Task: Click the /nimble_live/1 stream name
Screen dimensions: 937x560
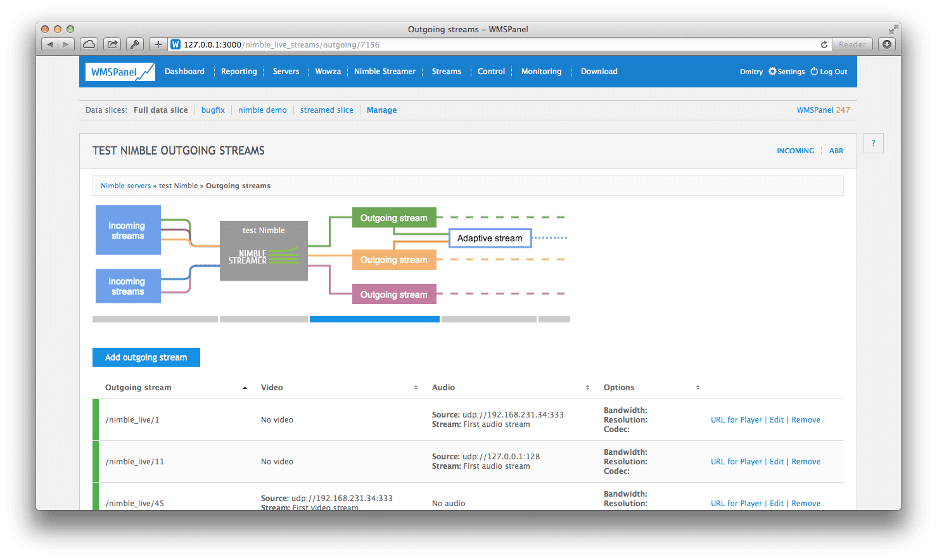Action: [132, 420]
